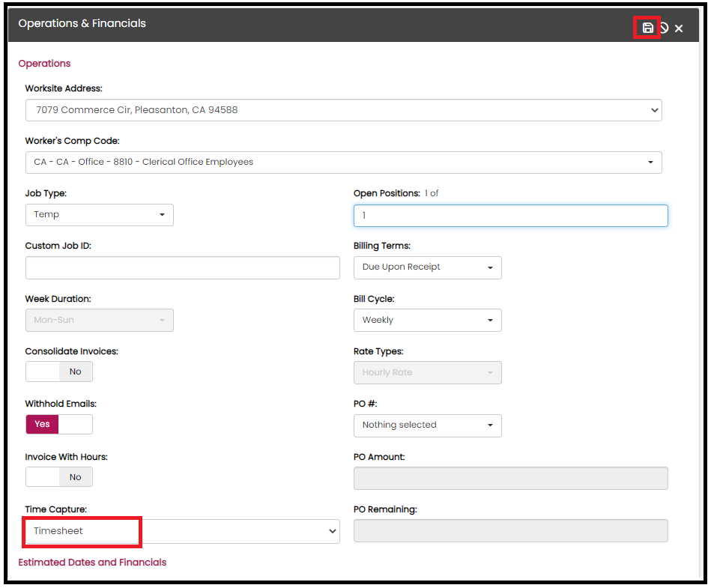Click the Open Positions input field
708x588 pixels.
coord(510,216)
